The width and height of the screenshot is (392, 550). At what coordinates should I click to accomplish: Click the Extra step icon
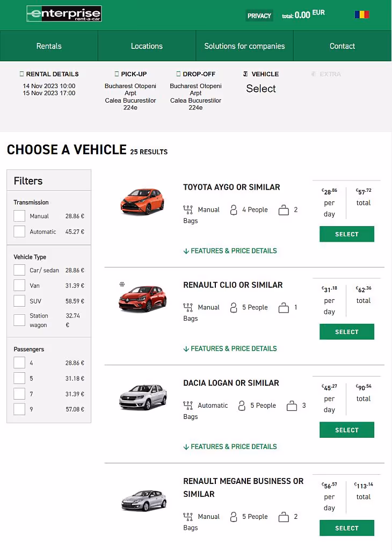[314, 74]
